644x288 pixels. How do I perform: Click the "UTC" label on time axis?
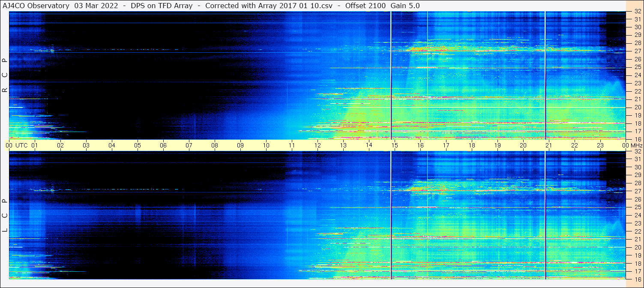[x=21, y=146]
